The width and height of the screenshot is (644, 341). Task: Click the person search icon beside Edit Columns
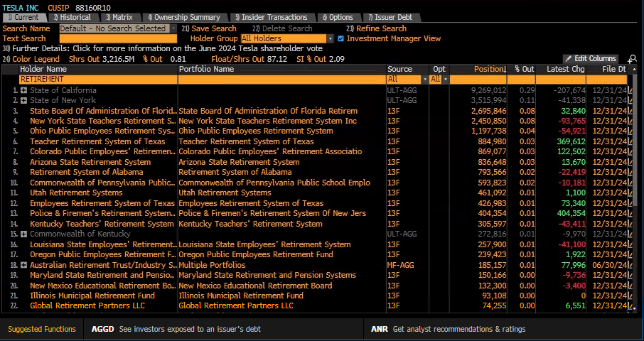(632, 59)
